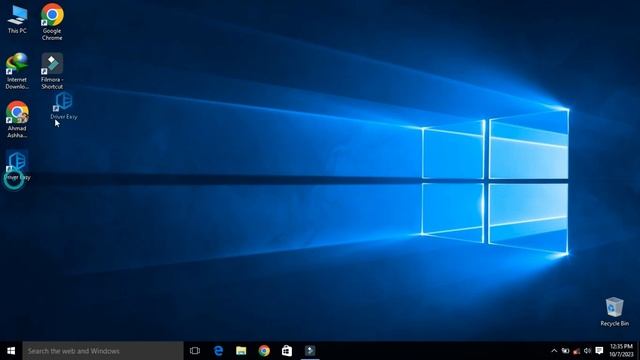Select the Filmora shortcut on the desktop
Viewport: 640px width, 360px height.
[52, 71]
